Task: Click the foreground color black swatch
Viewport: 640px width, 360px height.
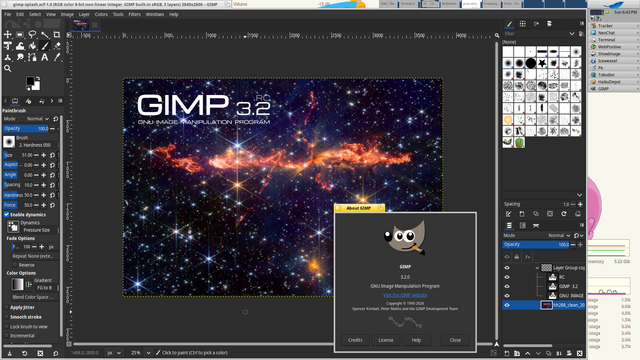Action: pyautogui.click(x=30, y=81)
